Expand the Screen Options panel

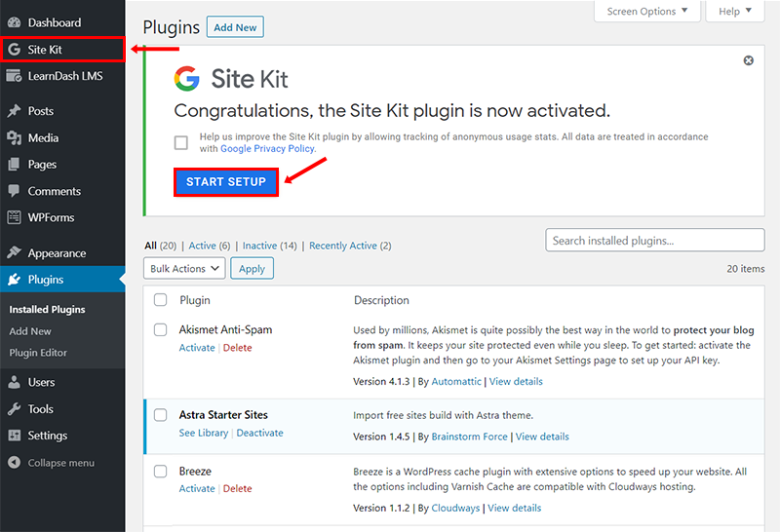click(647, 12)
